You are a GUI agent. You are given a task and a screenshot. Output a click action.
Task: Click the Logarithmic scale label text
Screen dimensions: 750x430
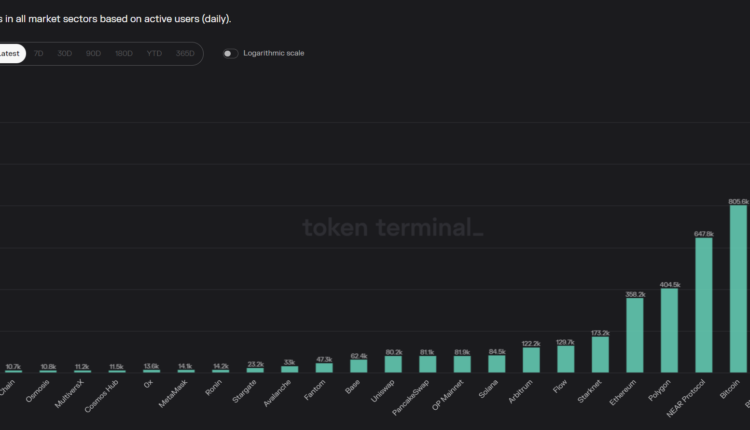click(274, 53)
